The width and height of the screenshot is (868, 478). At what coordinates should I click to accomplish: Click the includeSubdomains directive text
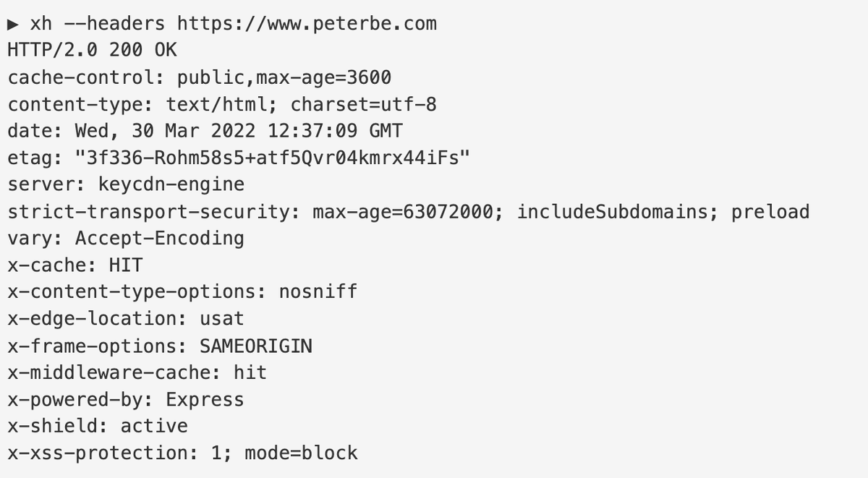[x=618, y=211]
